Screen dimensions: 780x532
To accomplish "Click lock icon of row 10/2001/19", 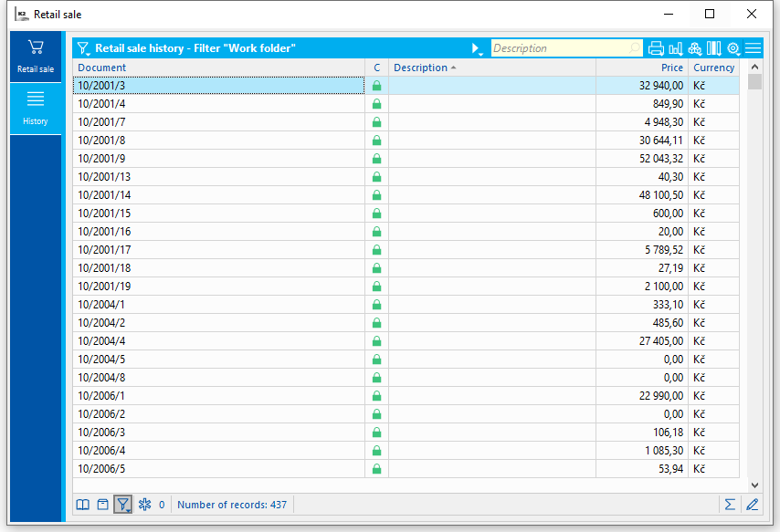I will click(376, 287).
